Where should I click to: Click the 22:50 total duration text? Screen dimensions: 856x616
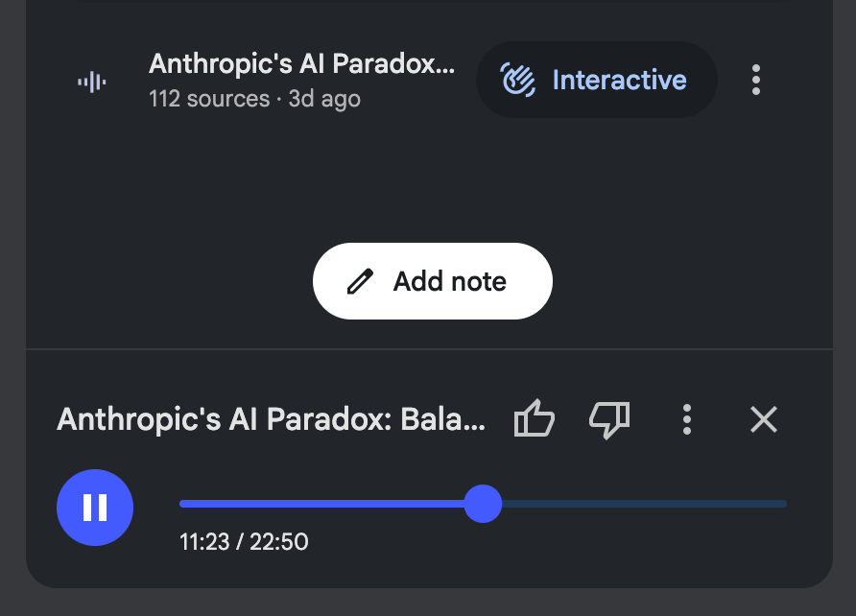(x=279, y=542)
